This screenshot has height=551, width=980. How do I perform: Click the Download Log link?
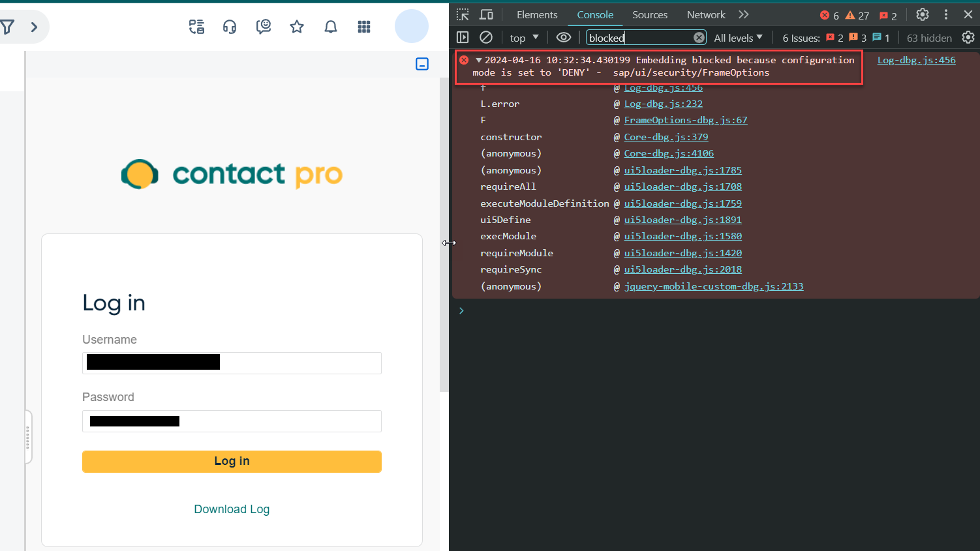[232, 509]
